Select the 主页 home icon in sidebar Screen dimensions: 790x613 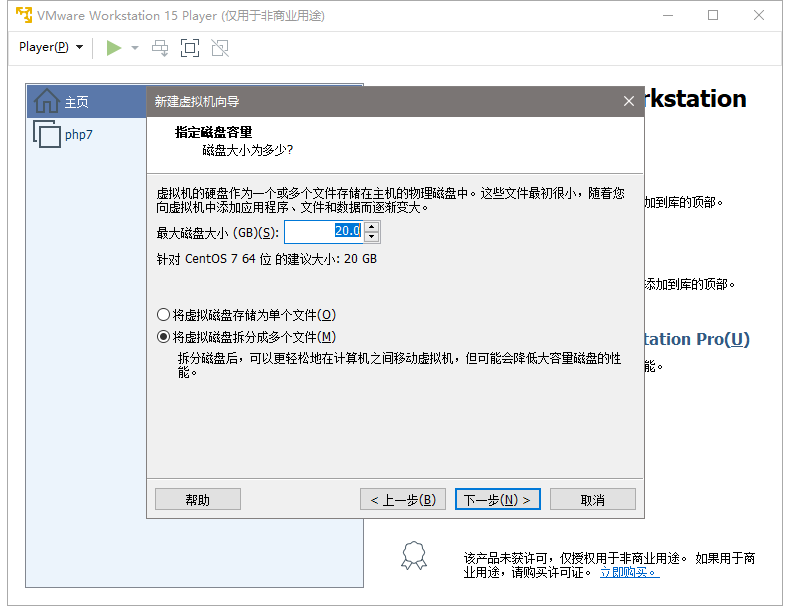pyautogui.click(x=46, y=101)
